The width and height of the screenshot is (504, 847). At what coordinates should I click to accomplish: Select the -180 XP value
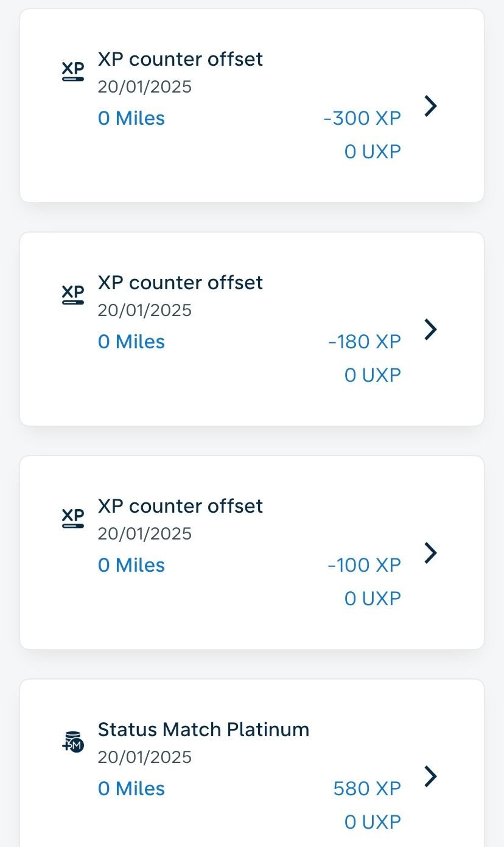(365, 342)
